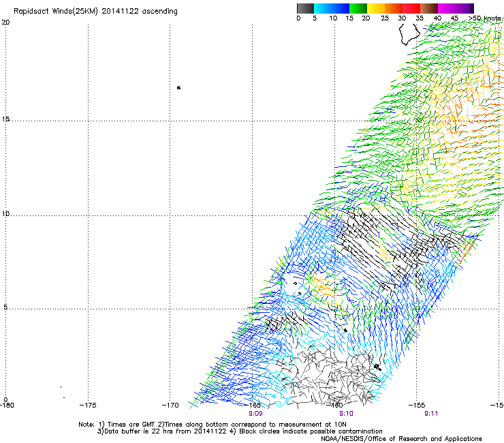This screenshot has width=504, height=443.
Task: Click the latitude label '15'
Action: (x=5, y=119)
